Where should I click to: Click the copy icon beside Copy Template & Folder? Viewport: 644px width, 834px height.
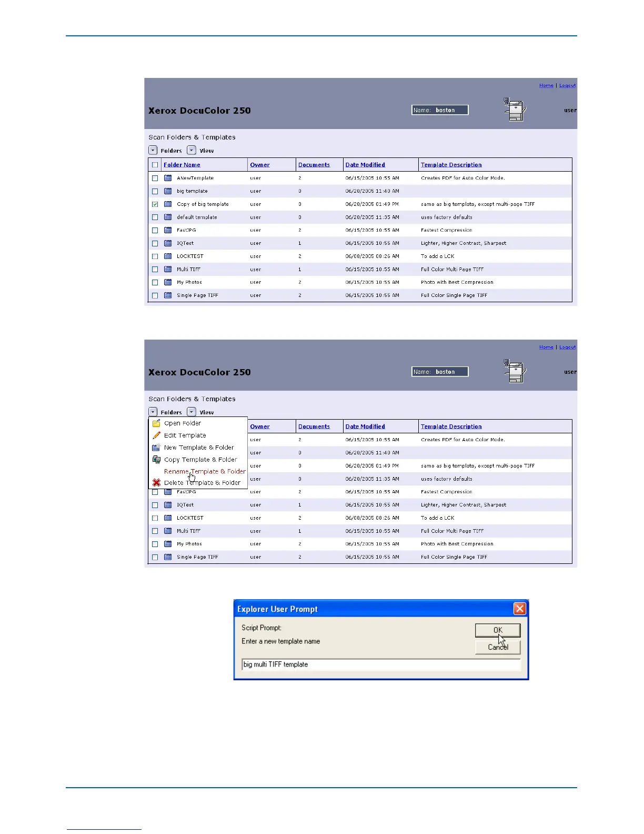point(156,460)
